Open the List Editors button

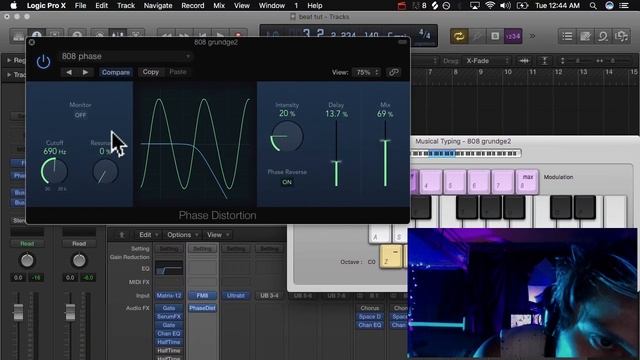click(x=567, y=36)
